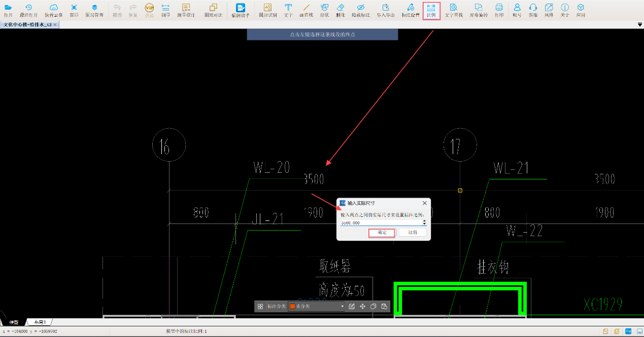Select the 画直线 draw line tool
This screenshot has height=337, width=644.
(x=306, y=10)
